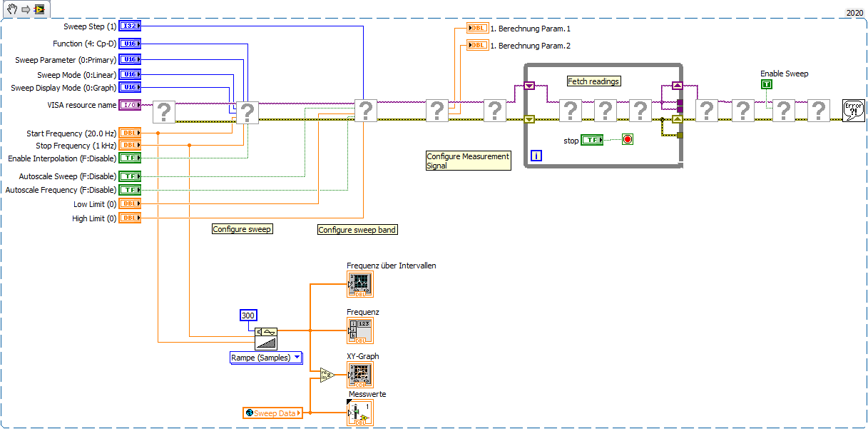This screenshot has width=868, height=429.
Task: Select the Sweep Parameter U16 terminal
Action: click(x=130, y=60)
